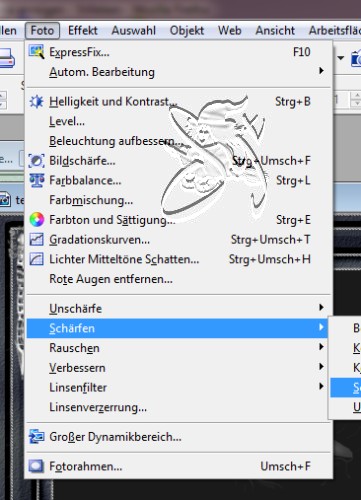361x500 pixels.
Task: Choose Rote Augen entfernen... entry
Action: click(x=180, y=279)
